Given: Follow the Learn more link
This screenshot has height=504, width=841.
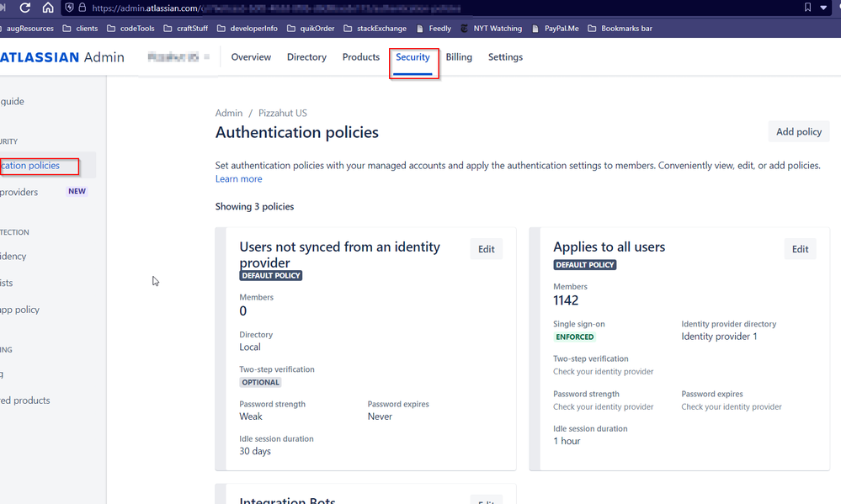Looking at the screenshot, I should pyautogui.click(x=238, y=179).
